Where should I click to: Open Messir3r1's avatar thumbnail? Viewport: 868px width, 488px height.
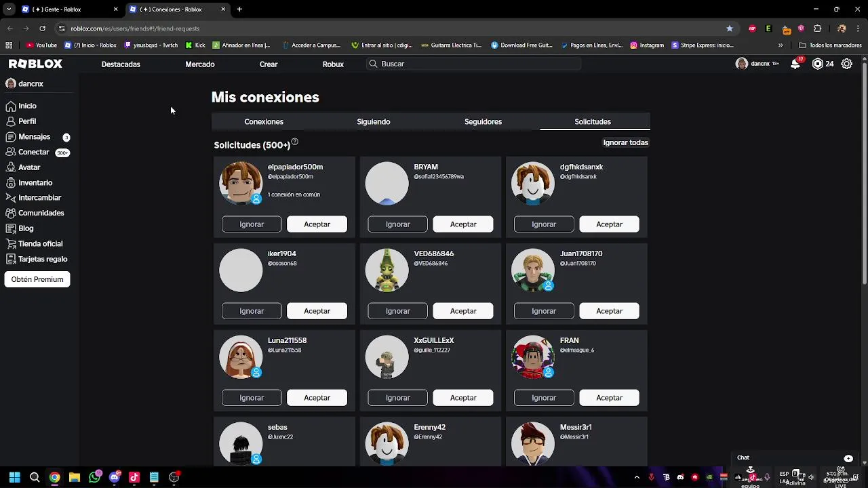click(533, 443)
